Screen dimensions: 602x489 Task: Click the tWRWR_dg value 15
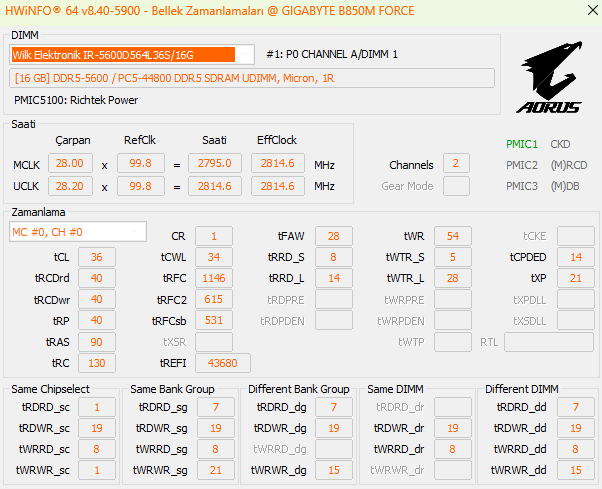point(334,471)
